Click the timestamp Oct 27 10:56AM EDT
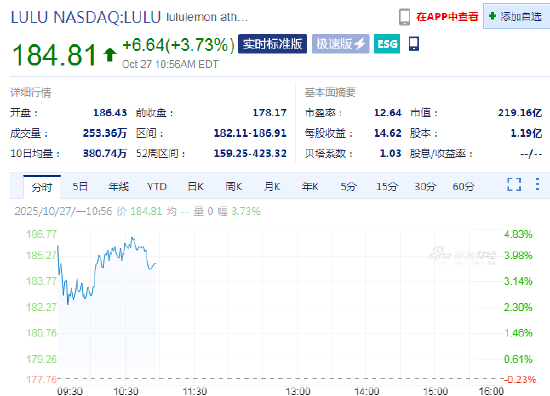 point(170,64)
